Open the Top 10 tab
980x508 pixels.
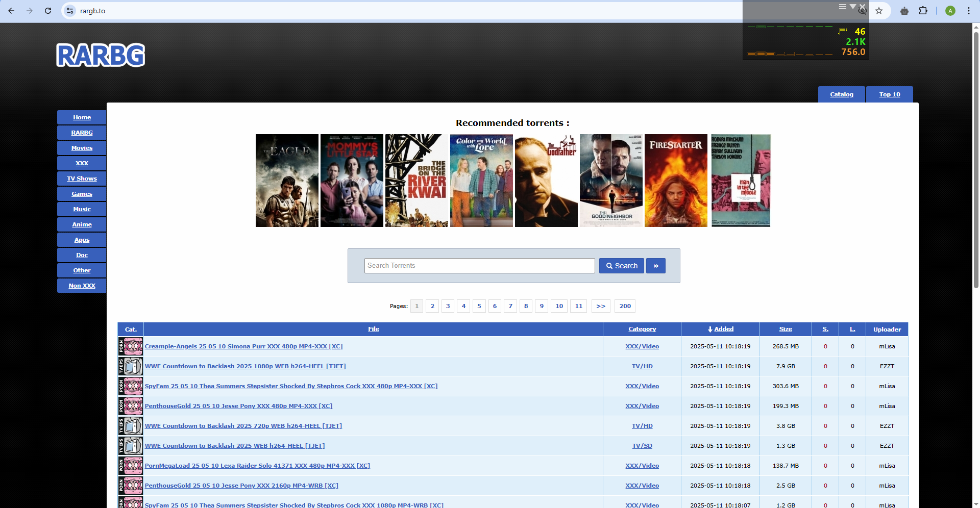coord(889,94)
